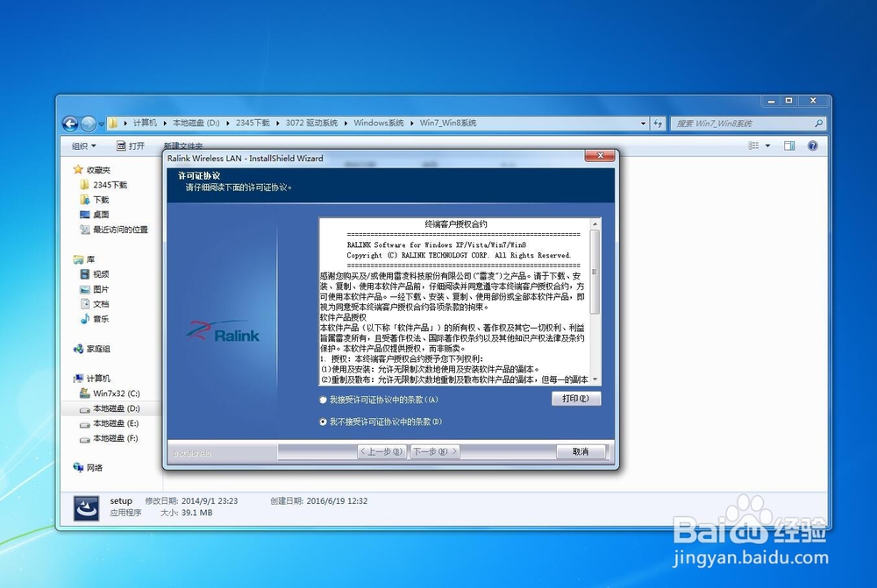
Task: Maximize the Explorer window
Action: pos(788,101)
